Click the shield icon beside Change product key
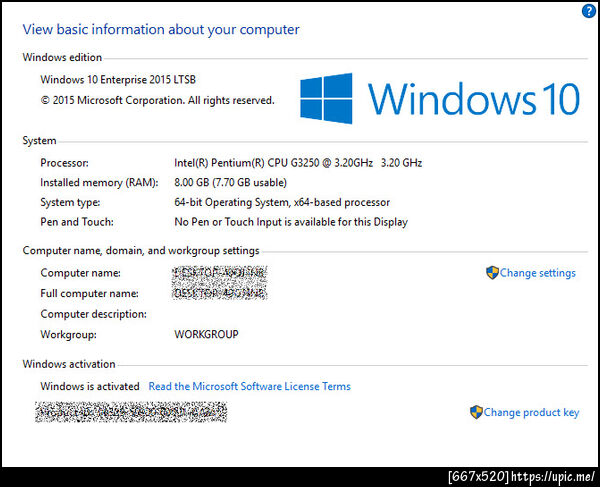Screen dimensions: 600x487 476,412
